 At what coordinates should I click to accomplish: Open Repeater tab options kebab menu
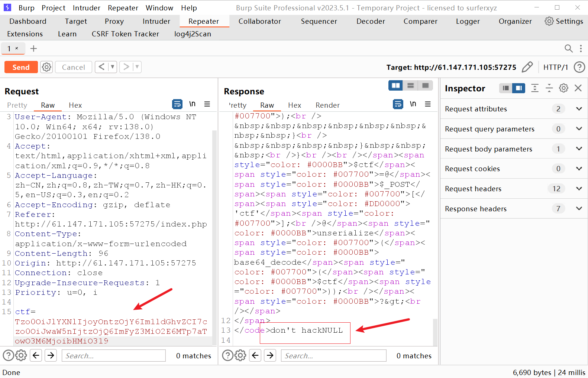point(581,48)
